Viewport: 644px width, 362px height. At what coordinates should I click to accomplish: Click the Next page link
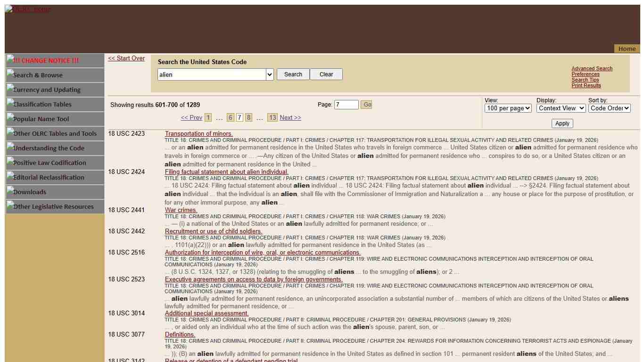click(x=290, y=117)
